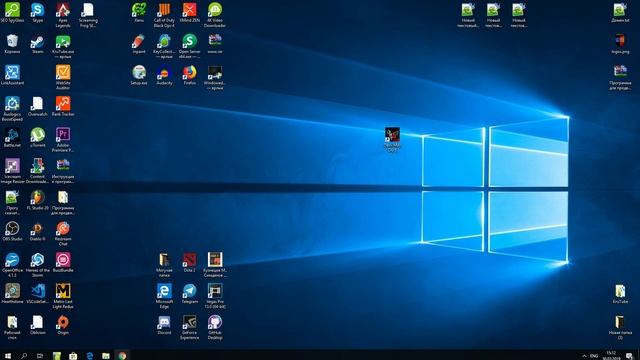Viewport: 640px width, 360px height.
Task: Launch Audacity from the desktop
Action: (164, 75)
